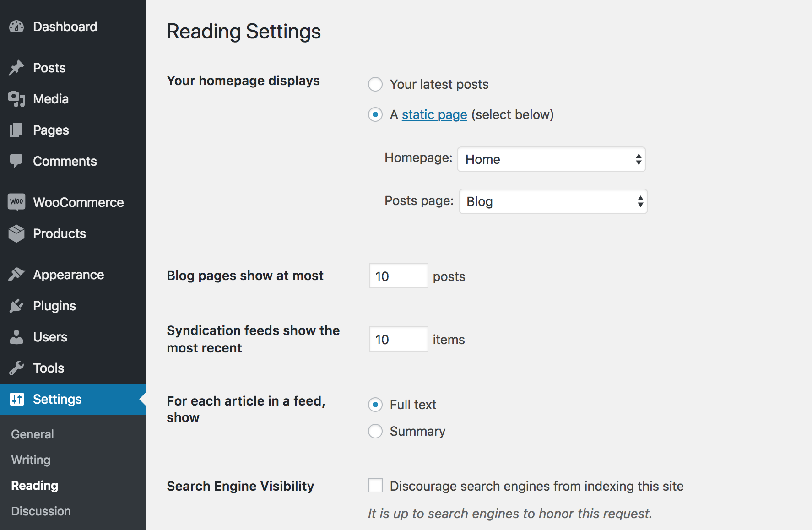The image size is (812, 530).
Task: Open the Homepage dropdown showing Home
Action: [551, 159]
